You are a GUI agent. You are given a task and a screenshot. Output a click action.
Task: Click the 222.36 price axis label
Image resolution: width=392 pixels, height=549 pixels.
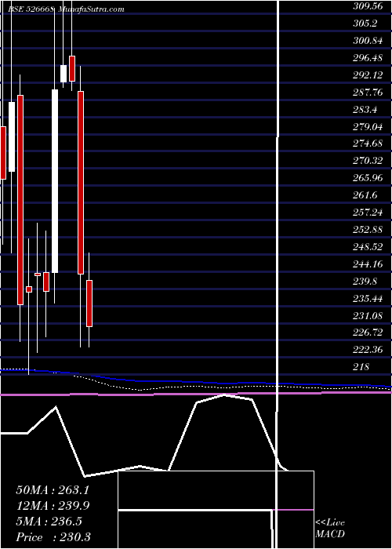click(x=368, y=350)
